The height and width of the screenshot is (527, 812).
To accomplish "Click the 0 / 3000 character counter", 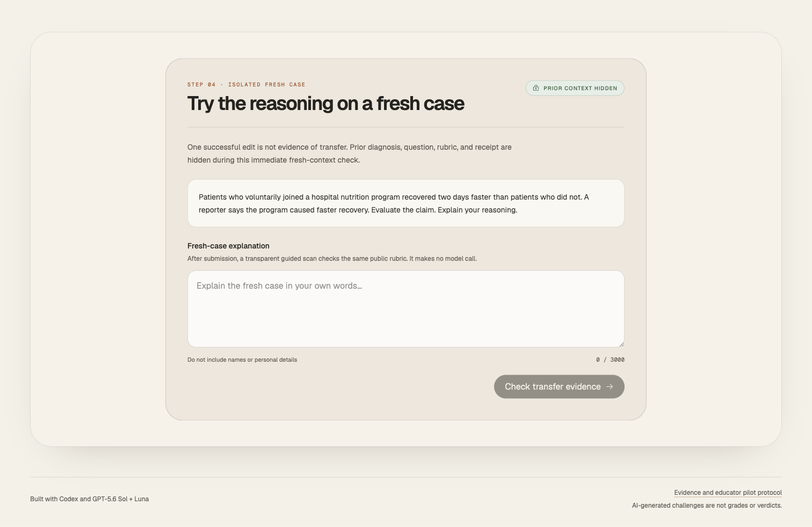I will tap(610, 360).
